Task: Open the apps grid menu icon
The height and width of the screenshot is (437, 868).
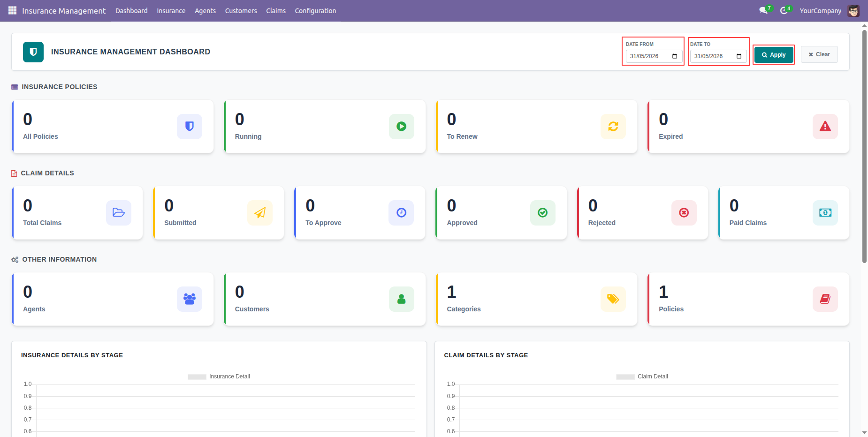Action: click(x=12, y=10)
